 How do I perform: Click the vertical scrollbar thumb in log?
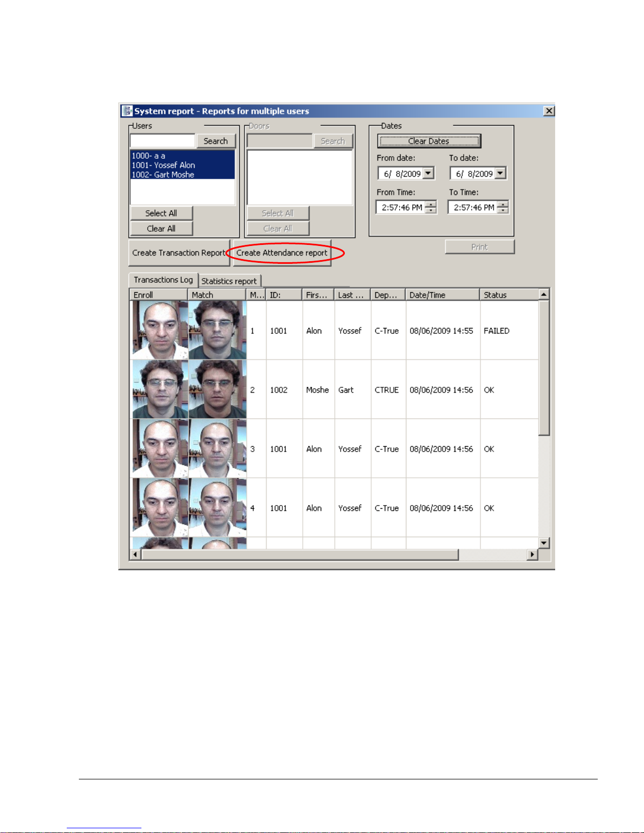point(544,367)
